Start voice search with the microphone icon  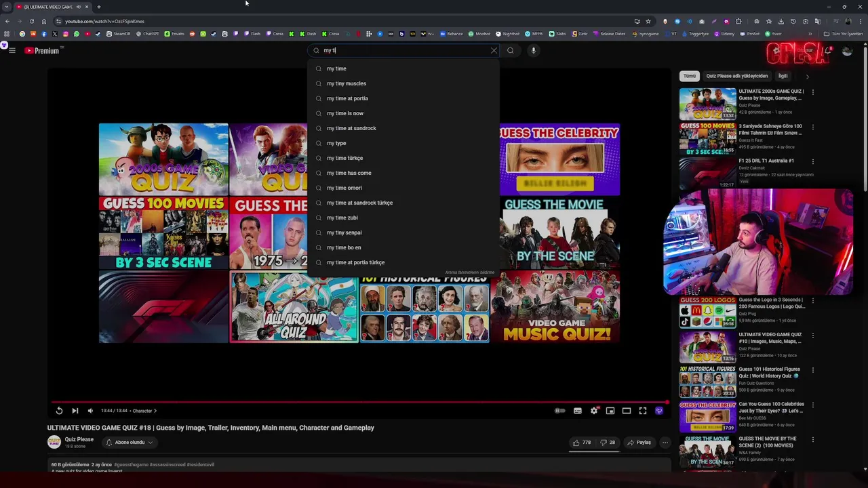(x=534, y=50)
